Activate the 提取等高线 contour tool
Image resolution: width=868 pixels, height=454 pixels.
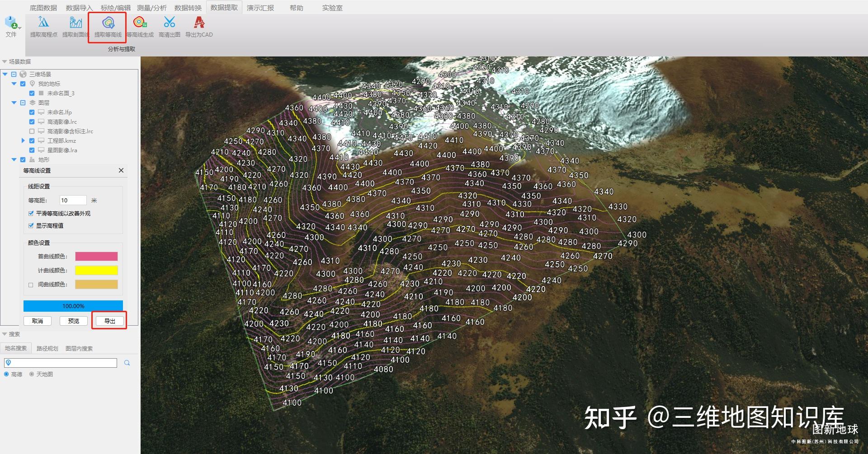tap(108, 23)
